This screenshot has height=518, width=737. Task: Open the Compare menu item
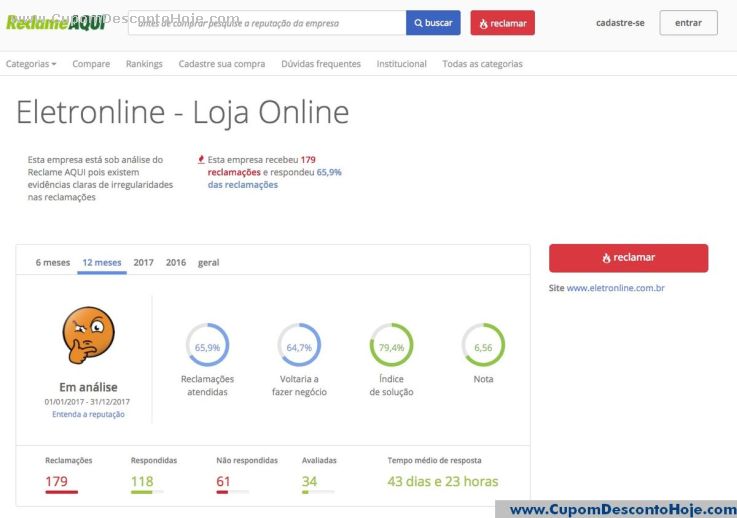91,64
